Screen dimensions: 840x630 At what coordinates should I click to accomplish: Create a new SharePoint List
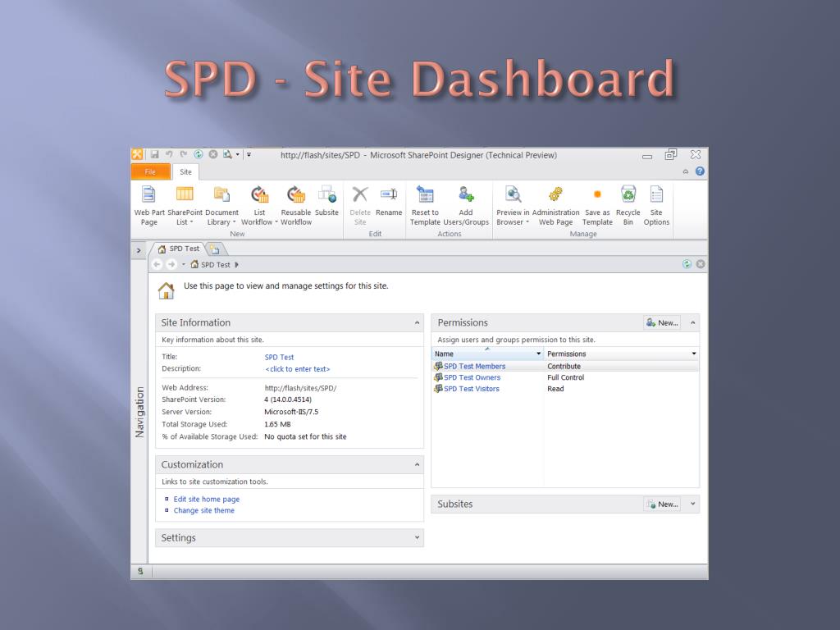coord(185,206)
